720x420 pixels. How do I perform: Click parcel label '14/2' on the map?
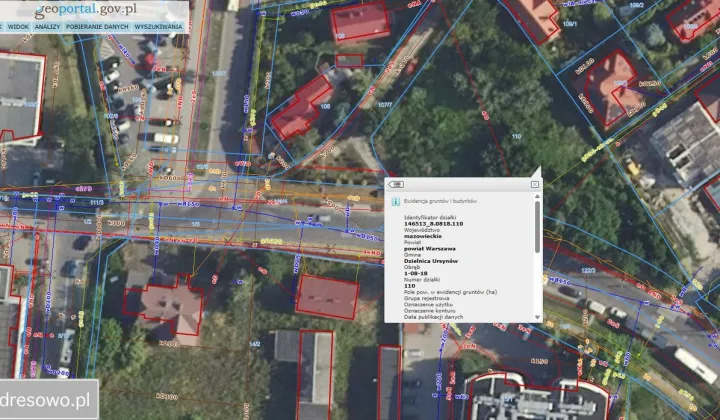pos(254,344)
